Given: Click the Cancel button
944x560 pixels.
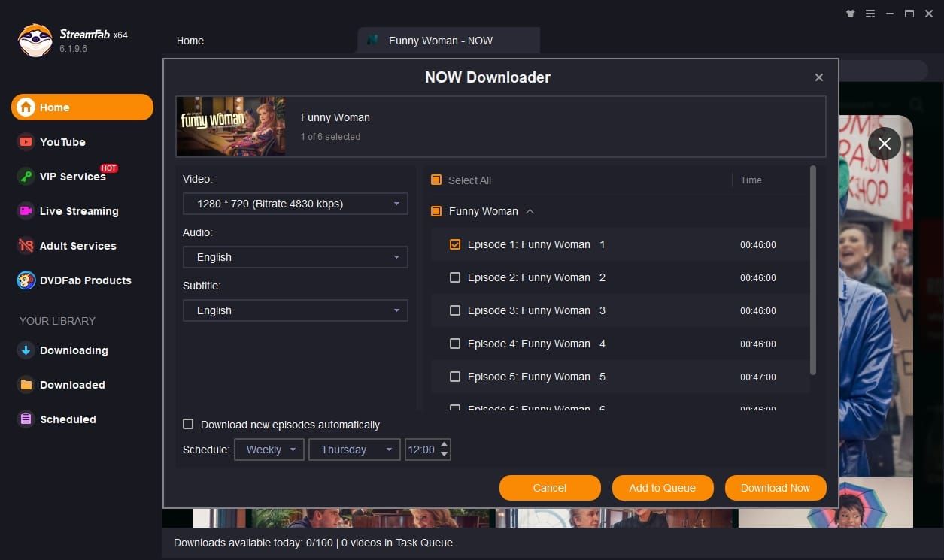Looking at the screenshot, I should tap(550, 488).
